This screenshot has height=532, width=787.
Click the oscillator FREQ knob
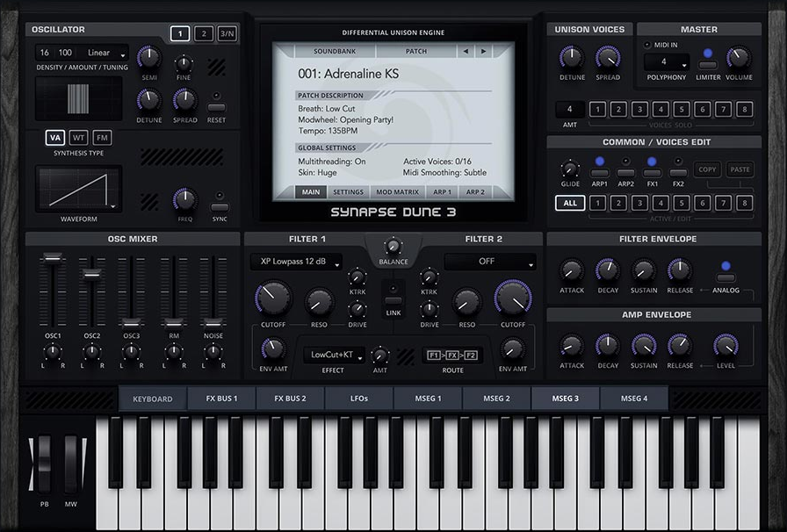coord(184,200)
